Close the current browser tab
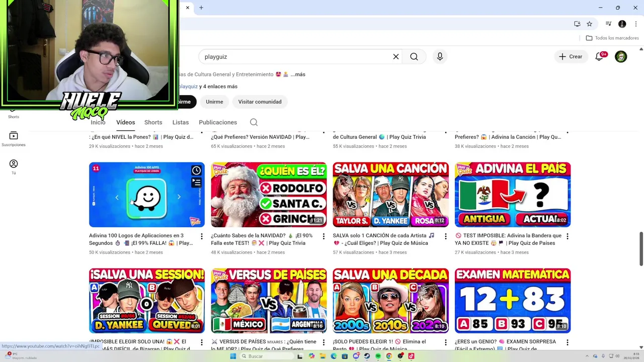The image size is (644, 362). [x=188, y=8]
